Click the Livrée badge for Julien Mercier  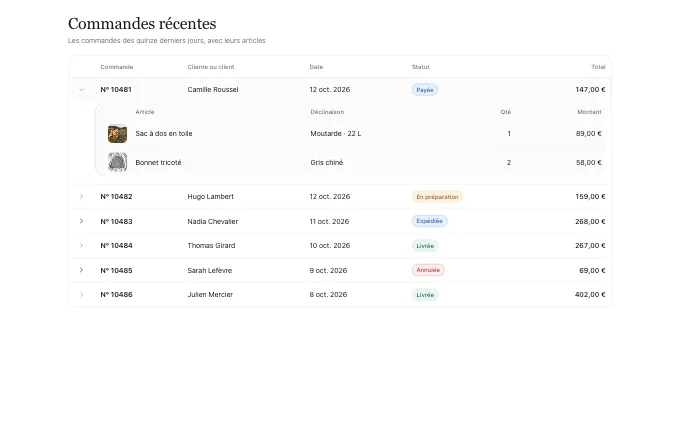425,295
